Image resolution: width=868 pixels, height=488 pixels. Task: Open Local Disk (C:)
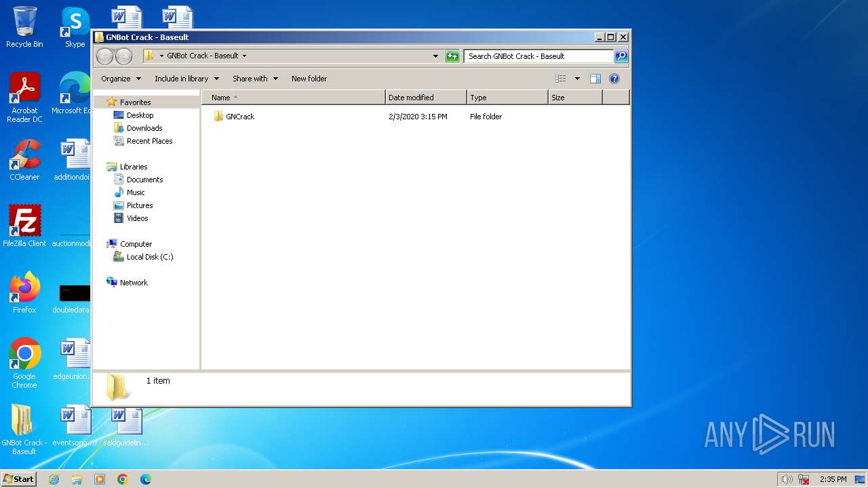point(150,257)
